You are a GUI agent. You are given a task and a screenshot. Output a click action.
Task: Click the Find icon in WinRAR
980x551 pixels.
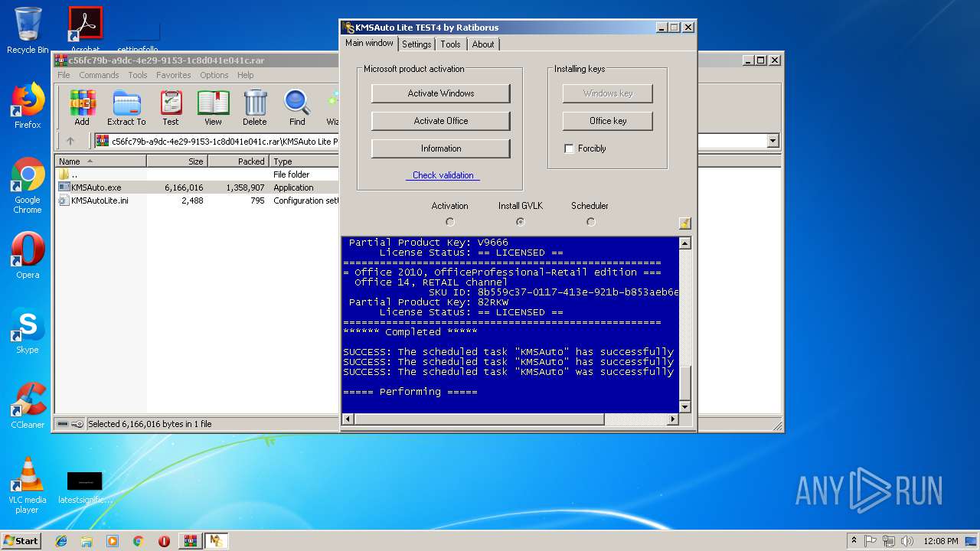click(297, 107)
